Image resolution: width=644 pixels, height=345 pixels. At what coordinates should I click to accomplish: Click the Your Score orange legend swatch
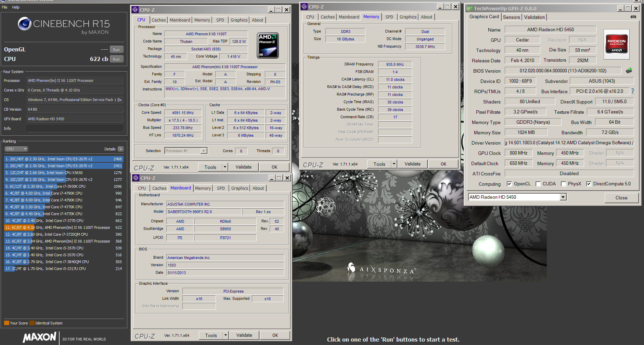tap(7, 323)
